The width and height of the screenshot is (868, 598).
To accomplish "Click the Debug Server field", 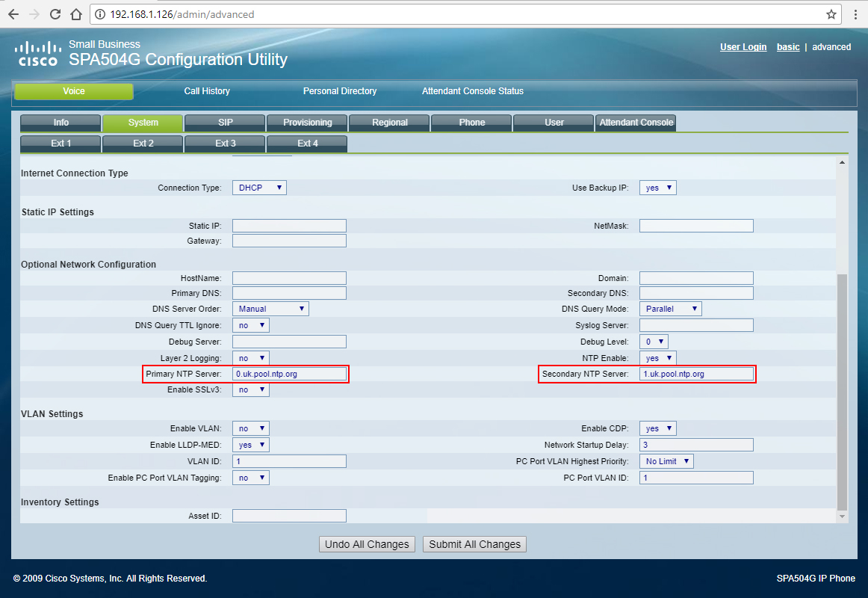I will click(x=289, y=342).
